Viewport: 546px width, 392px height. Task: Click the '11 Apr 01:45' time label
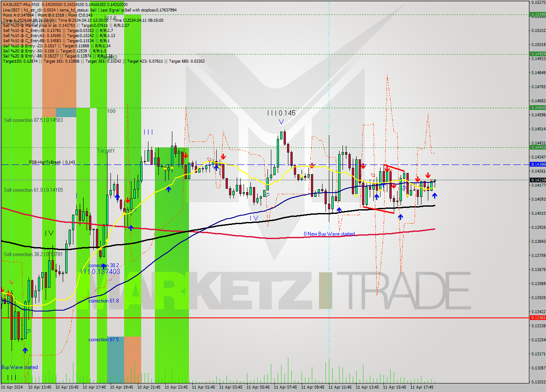coord(203,387)
